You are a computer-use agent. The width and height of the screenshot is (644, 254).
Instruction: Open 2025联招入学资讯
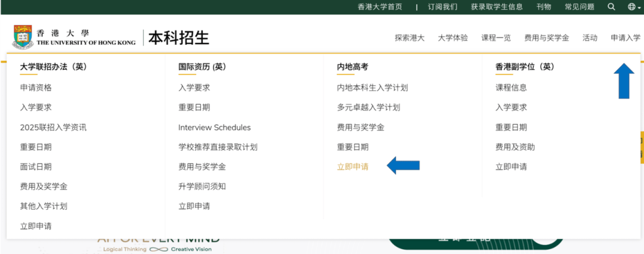click(53, 128)
